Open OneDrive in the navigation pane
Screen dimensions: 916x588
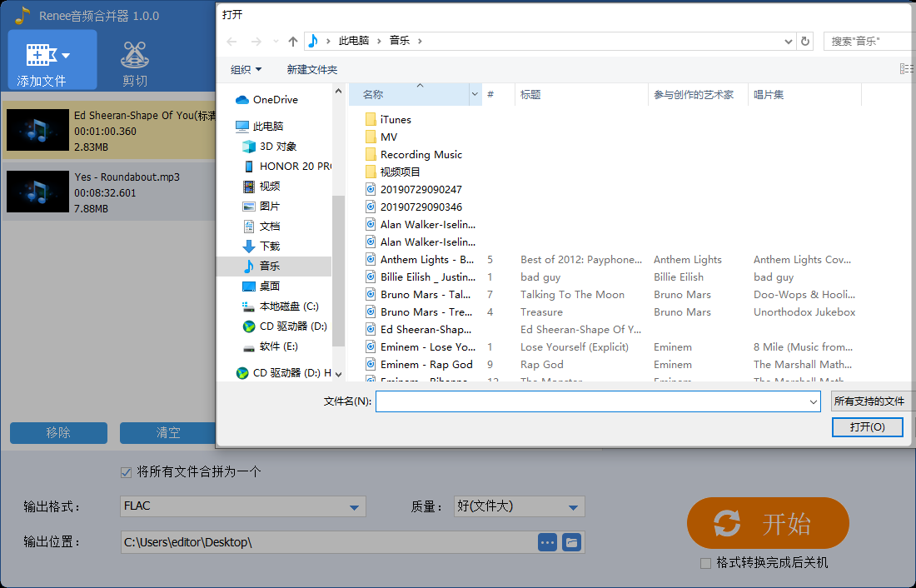click(x=275, y=100)
